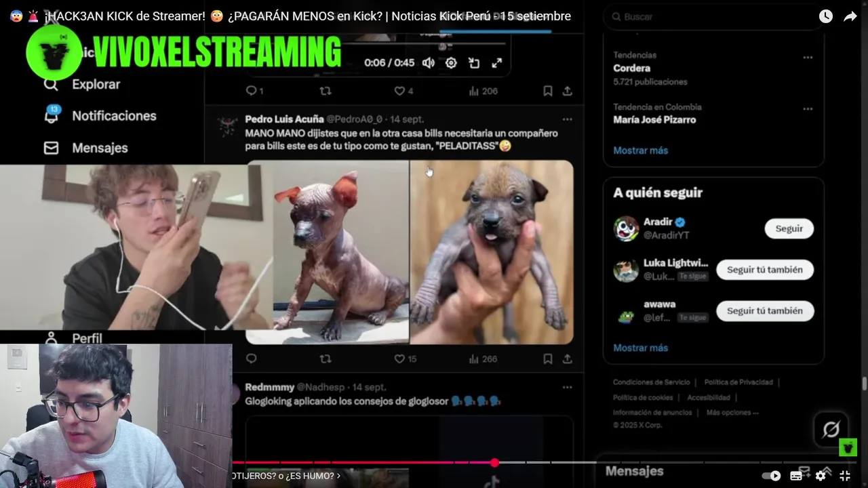Open right photo of puppy held in hand

point(492,252)
